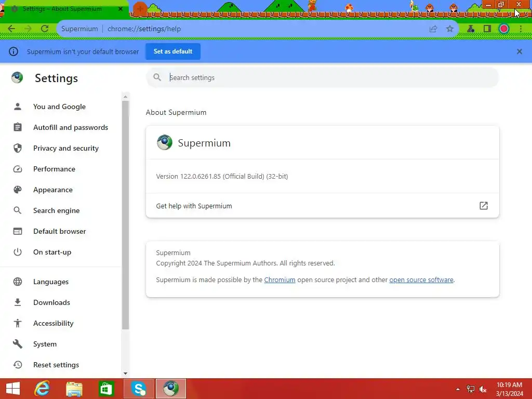Click the globe icon for Languages

point(18,282)
